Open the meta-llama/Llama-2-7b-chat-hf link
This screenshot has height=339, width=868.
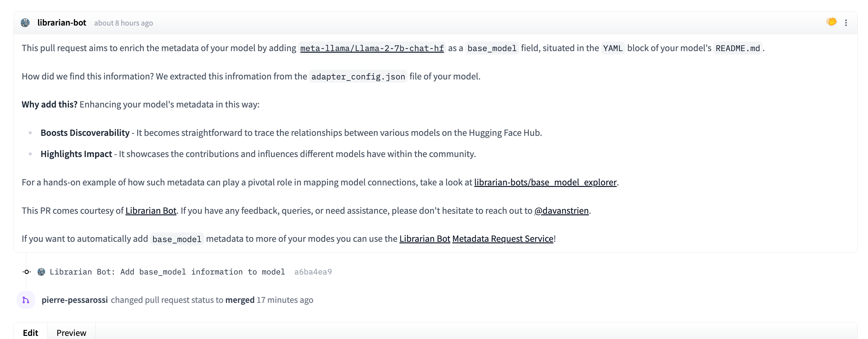pyautogui.click(x=372, y=48)
